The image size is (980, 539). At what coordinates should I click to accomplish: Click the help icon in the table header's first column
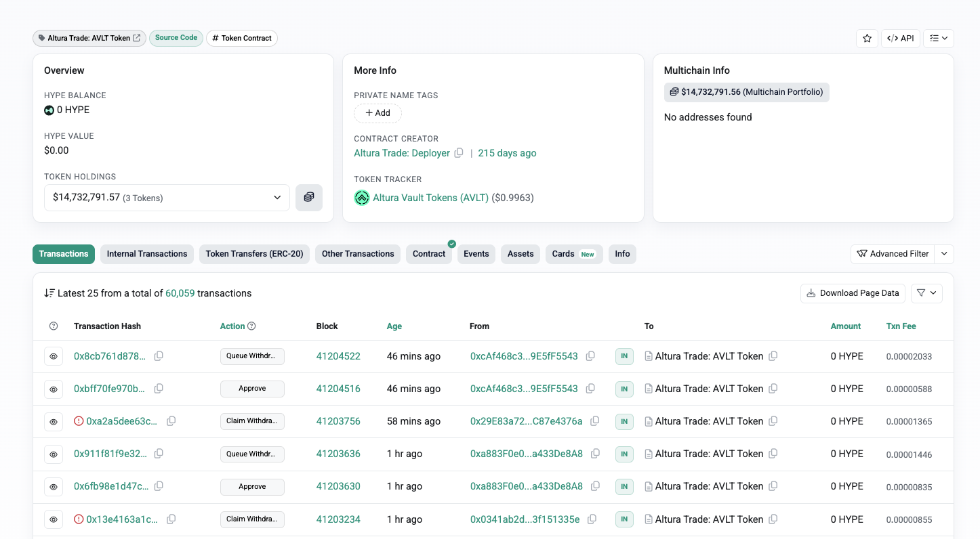[54, 326]
